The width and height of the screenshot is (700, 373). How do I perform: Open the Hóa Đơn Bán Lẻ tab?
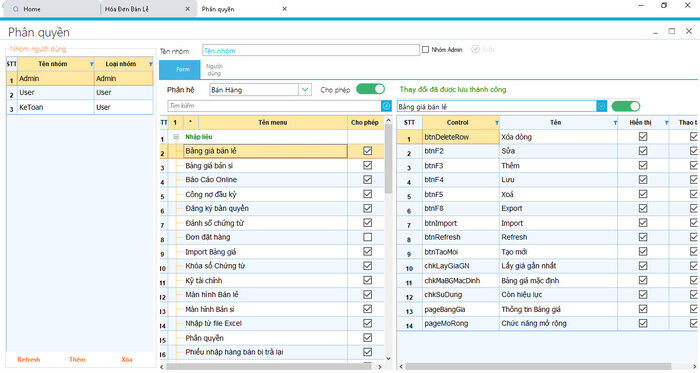point(127,9)
